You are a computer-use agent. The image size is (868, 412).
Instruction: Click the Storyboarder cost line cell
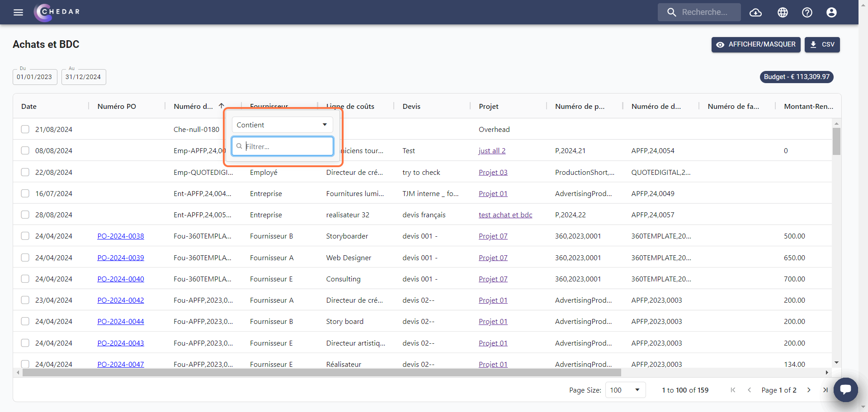[x=347, y=236]
